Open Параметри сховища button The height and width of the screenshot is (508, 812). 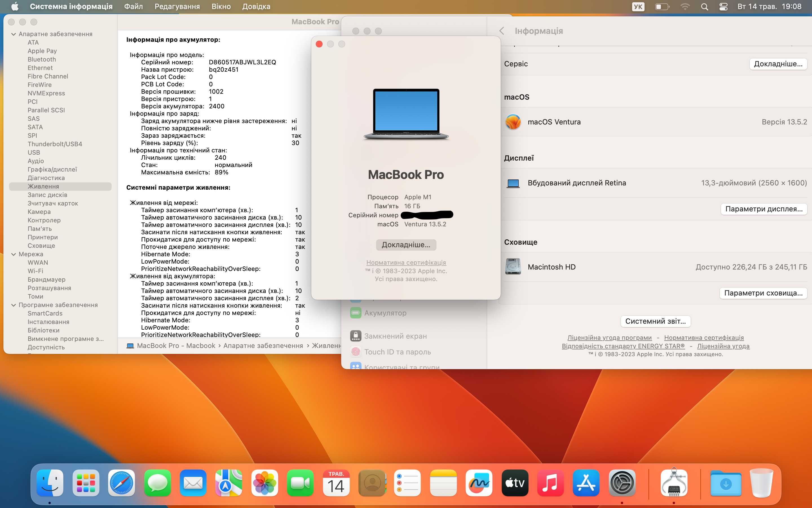[x=763, y=293]
